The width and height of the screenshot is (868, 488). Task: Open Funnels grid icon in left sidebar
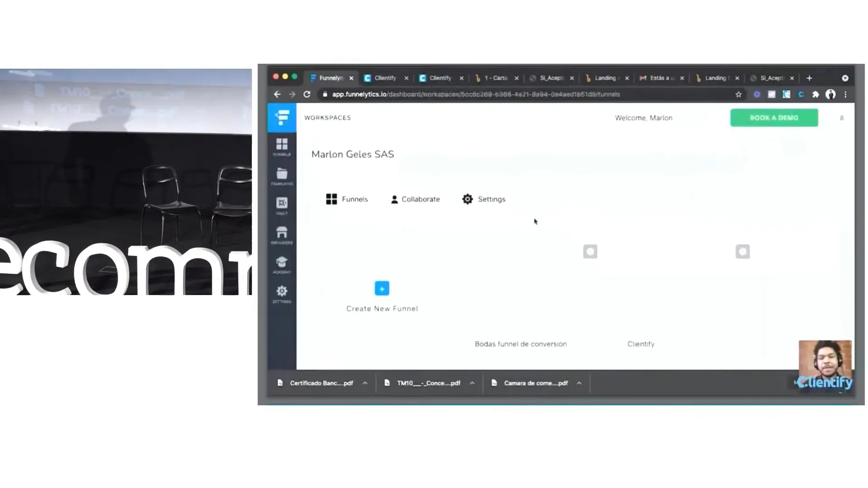coord(282,145)
